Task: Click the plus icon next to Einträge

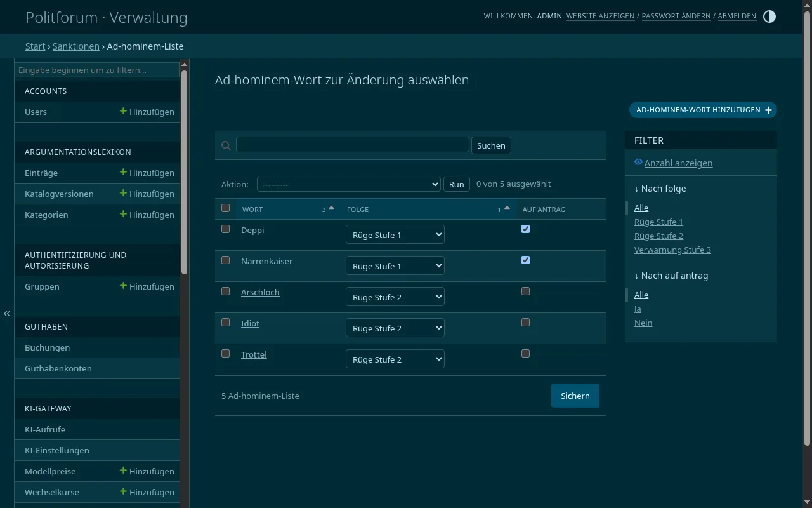Action: 124,172
